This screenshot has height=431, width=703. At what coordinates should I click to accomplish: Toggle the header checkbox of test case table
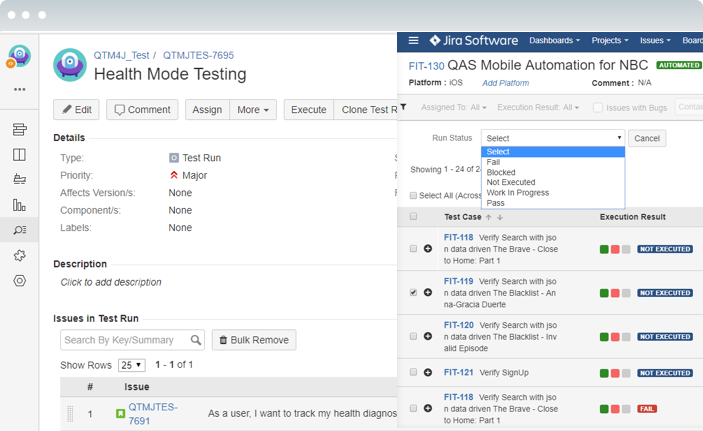tap(413, 217)
